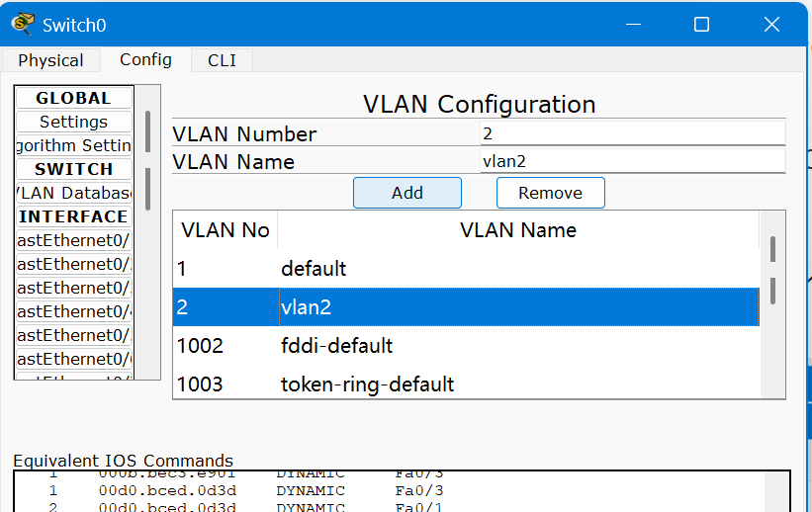The image size is (812, 512).
Task: Open global Settings in the sidebar
Action: 73,122
